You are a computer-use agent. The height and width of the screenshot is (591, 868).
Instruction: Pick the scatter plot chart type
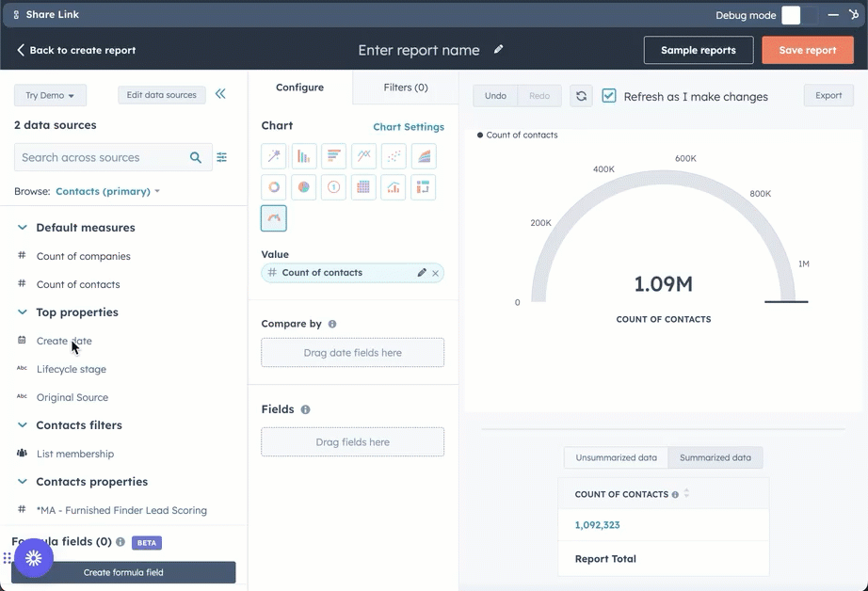(394, 156)
